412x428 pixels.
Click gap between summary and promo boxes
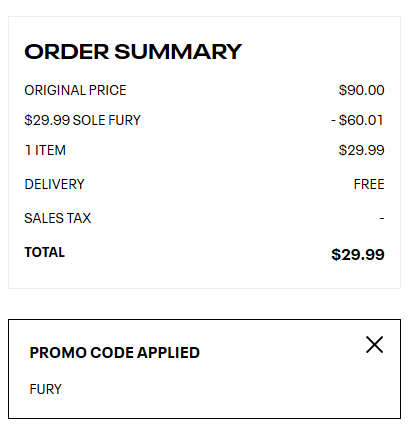pos(204,304)
